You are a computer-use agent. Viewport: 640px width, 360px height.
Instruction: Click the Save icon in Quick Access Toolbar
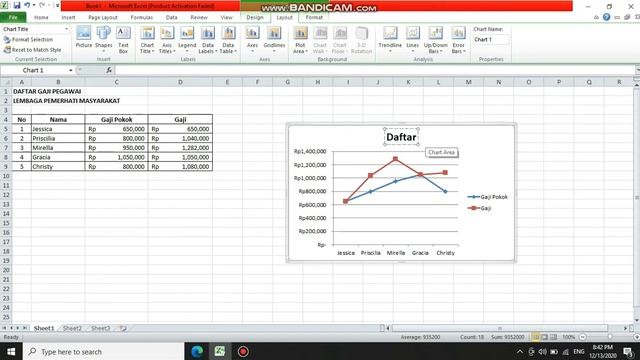[x=17, y=5]
